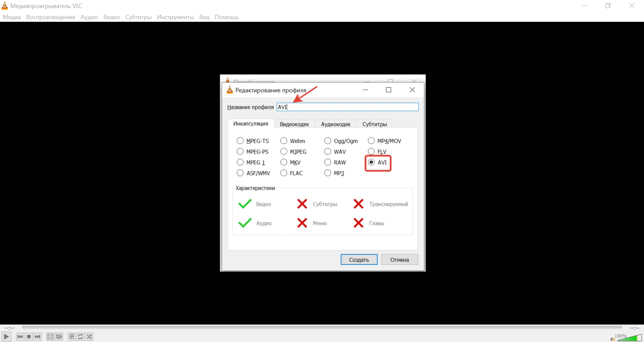Enable shuffle random playback
The height and width of the screenshot is (342, 644).
89,337
